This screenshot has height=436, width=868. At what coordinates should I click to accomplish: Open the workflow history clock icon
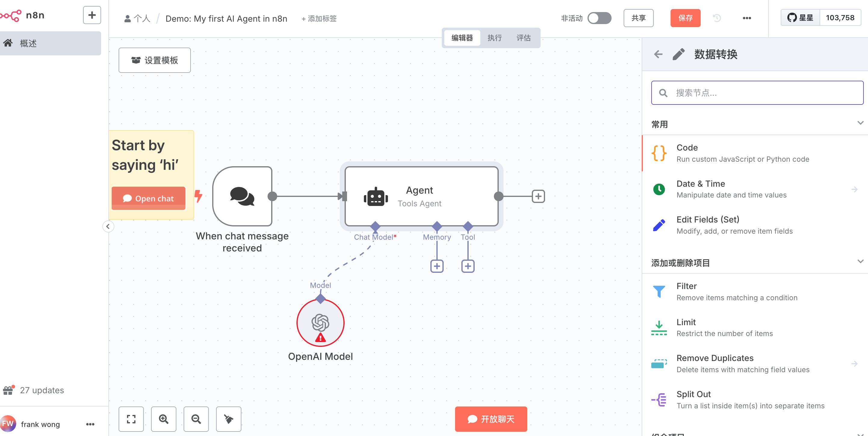[x=717, y=18]
